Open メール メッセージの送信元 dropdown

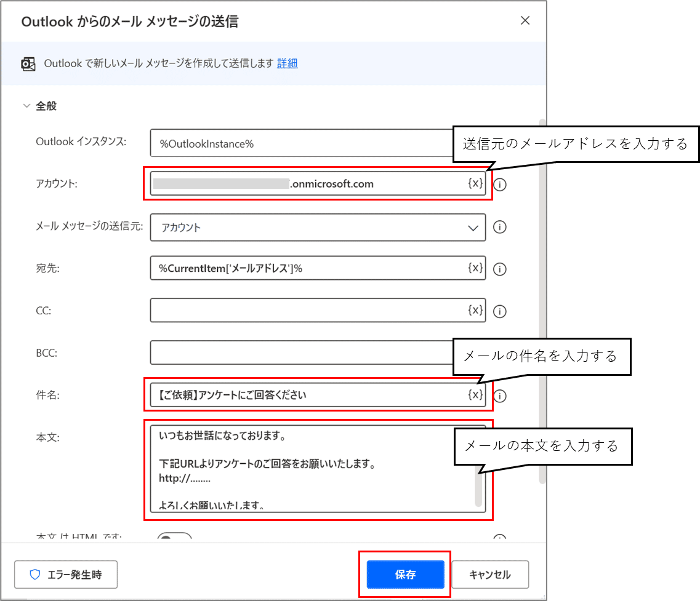(x=318, y=228)
